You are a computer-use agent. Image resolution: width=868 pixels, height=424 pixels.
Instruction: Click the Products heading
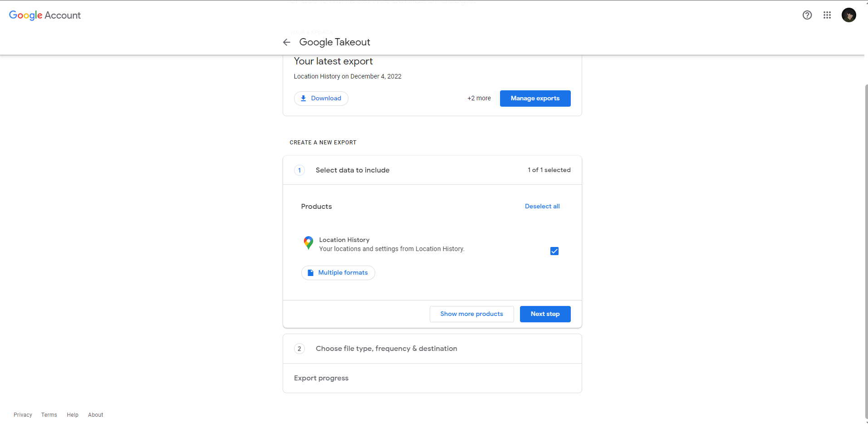(x=316, y=207)
